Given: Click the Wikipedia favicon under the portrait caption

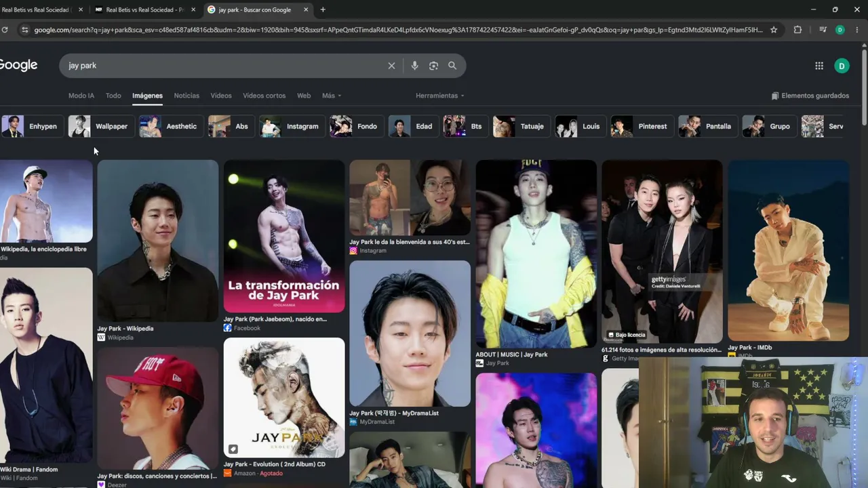Looking at the screenshot, I should (x=101, y=338).
